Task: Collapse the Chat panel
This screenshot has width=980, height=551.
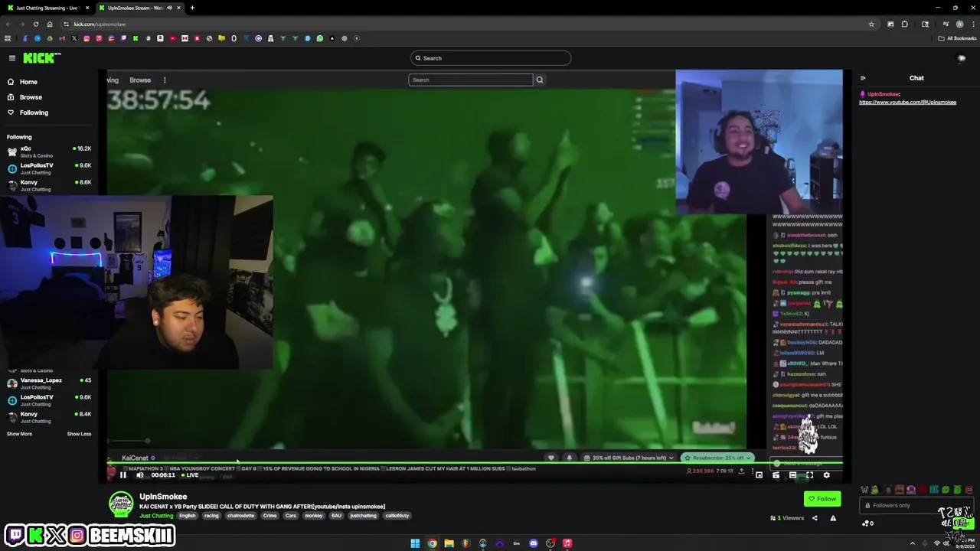Action: (x=863, y=78)
